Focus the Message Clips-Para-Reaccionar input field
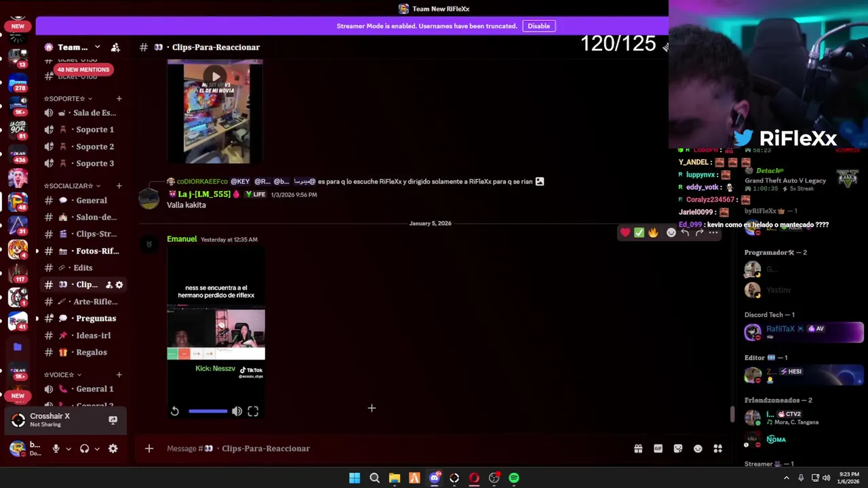The image size is (868, 488). [393, 449]
